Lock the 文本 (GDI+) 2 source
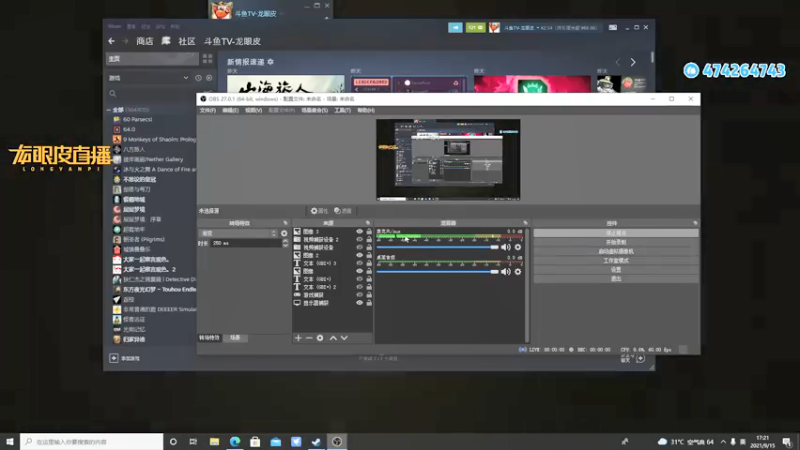 click(369, 287)
